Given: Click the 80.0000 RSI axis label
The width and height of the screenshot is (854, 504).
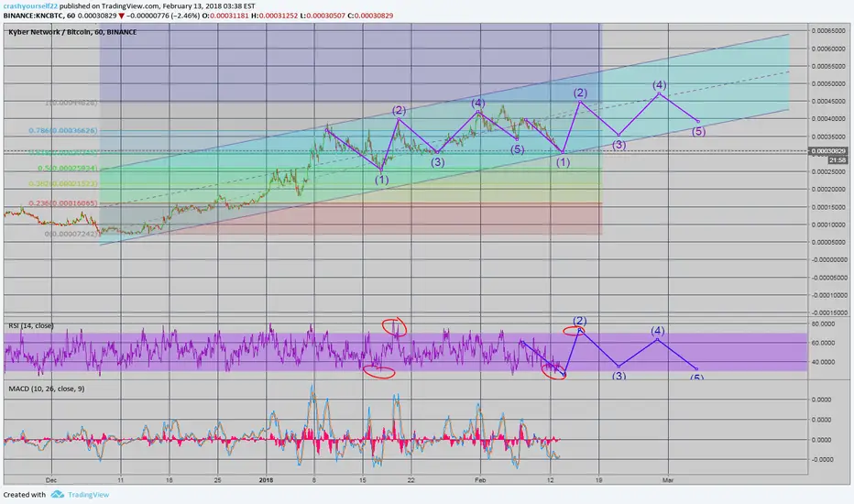Looking at the screenshot, I should click(823, 323).
